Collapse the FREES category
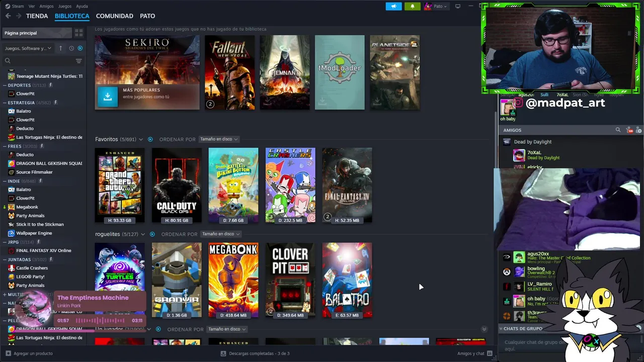 pyautogui.click(x=5, y=146)
